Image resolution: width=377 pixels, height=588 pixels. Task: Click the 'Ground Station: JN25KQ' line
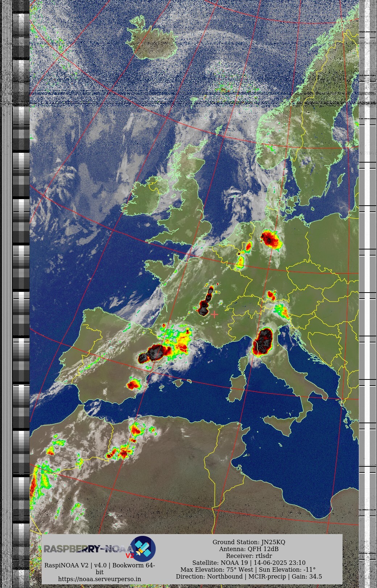[x=249, y=542]
